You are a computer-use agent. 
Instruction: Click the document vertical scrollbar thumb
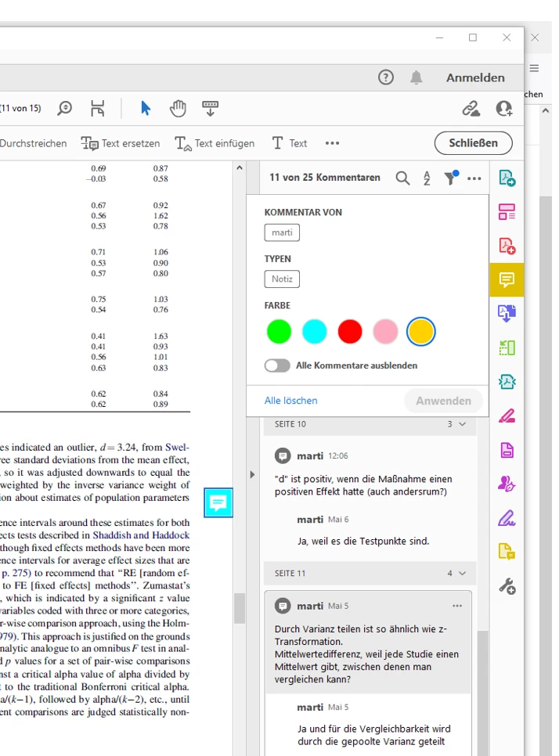point(240,608)
